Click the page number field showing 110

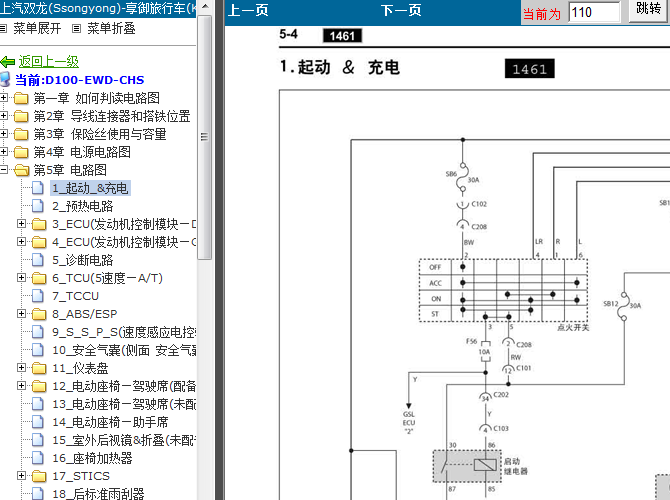click(x=594, y=12)
